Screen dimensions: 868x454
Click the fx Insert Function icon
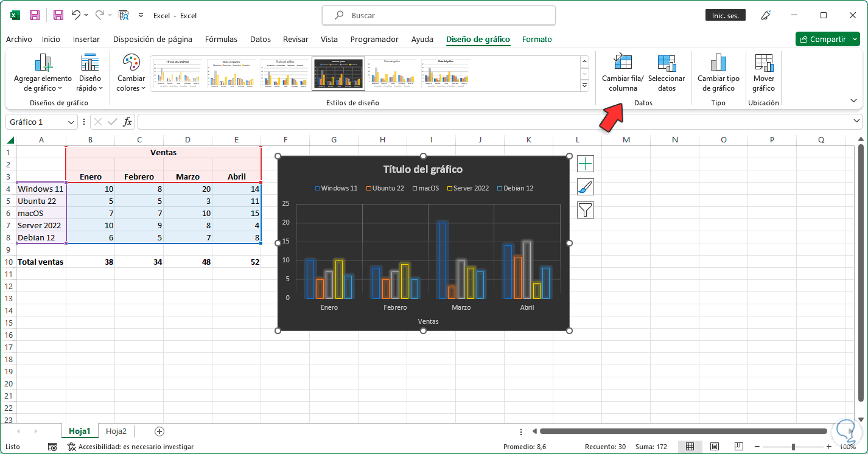pyautogui.click(x=127, y=122)
